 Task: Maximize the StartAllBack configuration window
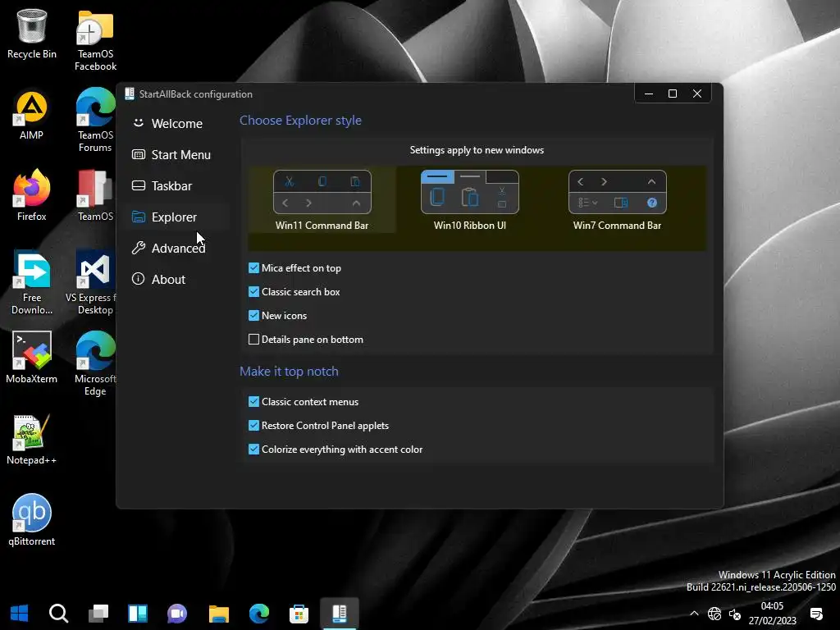coord(673,94)
